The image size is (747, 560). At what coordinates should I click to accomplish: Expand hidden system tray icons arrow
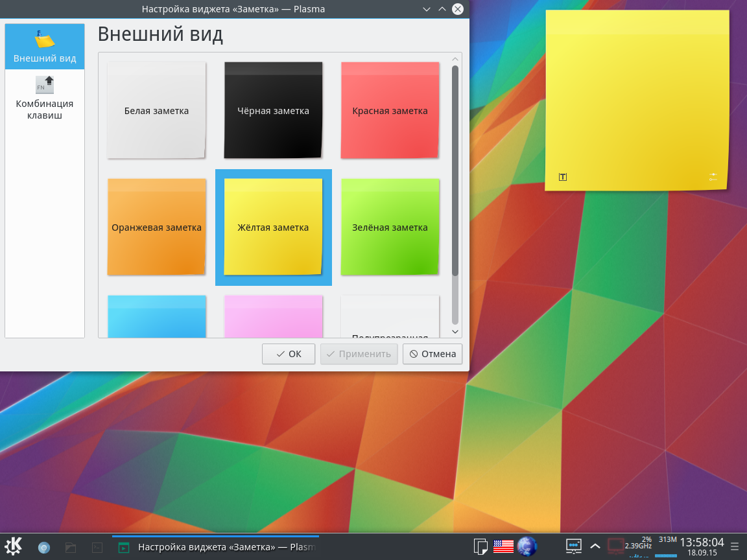click(595, 546)
